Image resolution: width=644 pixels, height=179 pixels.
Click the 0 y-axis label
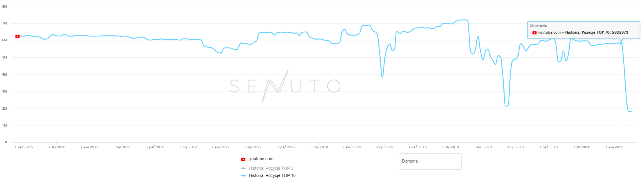tap(6, 142)
